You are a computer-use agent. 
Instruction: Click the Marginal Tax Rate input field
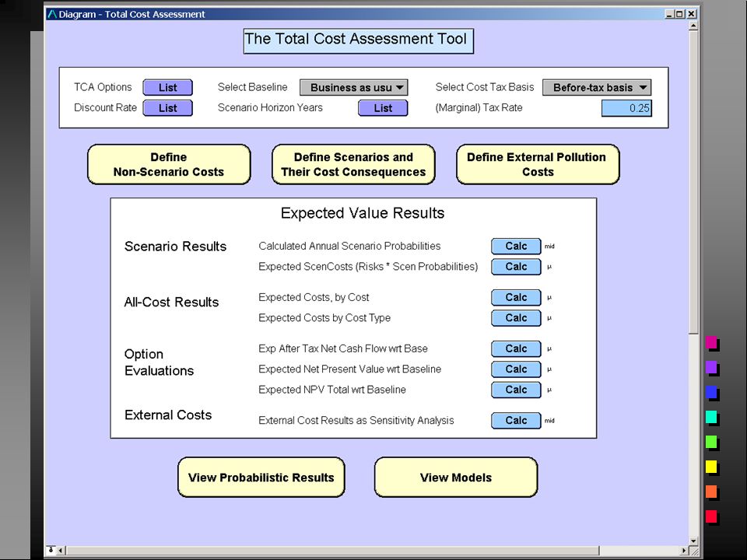click(626, 108)
